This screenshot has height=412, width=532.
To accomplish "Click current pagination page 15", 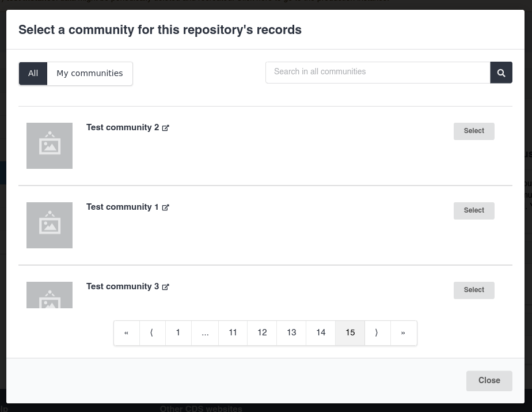I will pos(350,333).
